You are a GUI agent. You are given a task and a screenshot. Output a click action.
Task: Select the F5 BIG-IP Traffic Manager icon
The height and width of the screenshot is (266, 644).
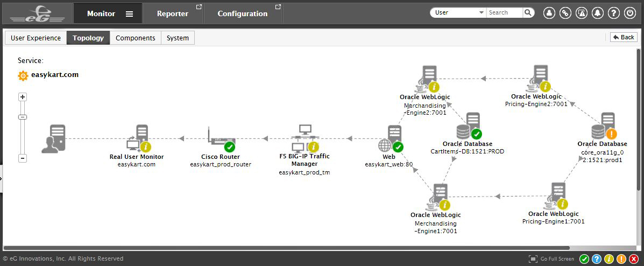tap(305, 139)
